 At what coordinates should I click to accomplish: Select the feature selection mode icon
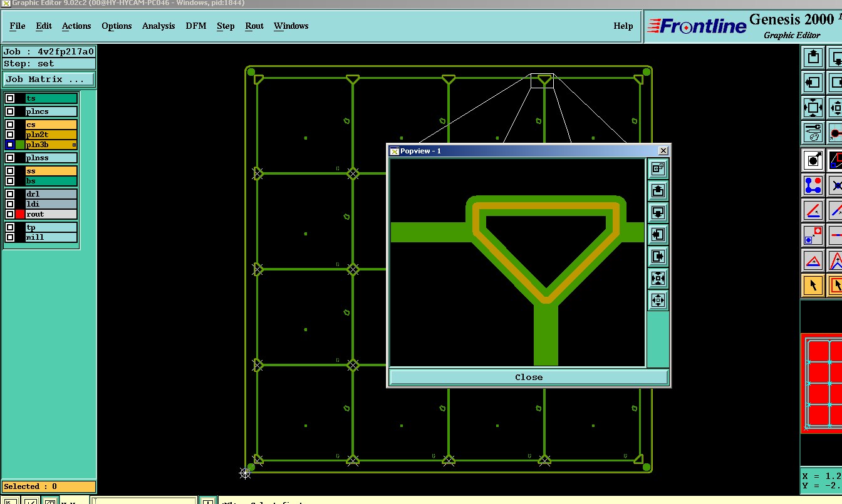813,160
